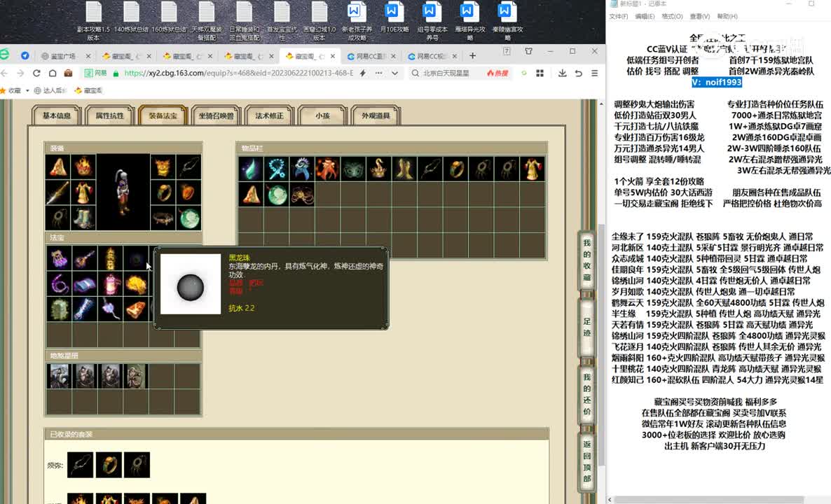Select the golden boots in inventory
This screenshot has width=831, height=504.
coord(404,169)
